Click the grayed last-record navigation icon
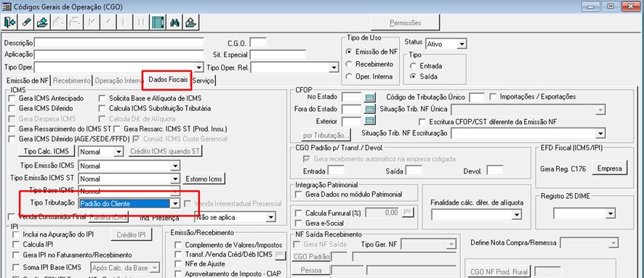The height and width of the screenshot is (278, 644). [x=141, y=23]
